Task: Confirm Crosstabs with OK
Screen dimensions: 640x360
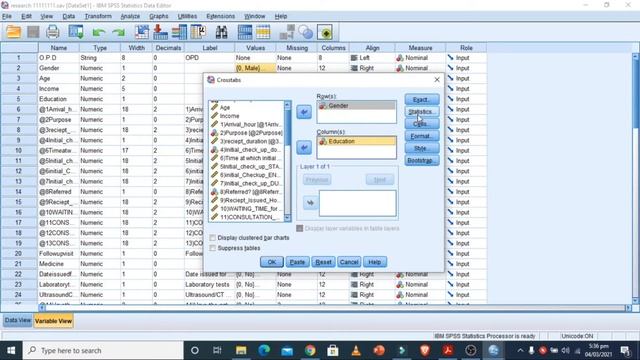Action: click(272, 262)
